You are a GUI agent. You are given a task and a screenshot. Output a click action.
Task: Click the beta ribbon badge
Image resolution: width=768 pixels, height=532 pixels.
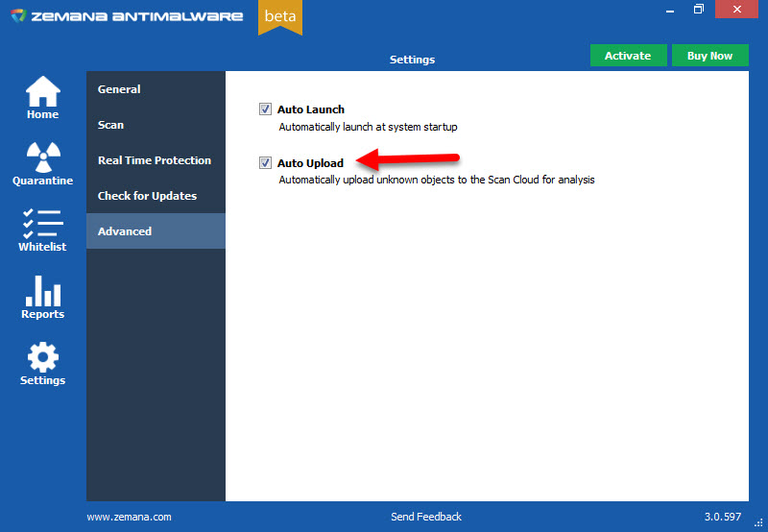[280, 17]
